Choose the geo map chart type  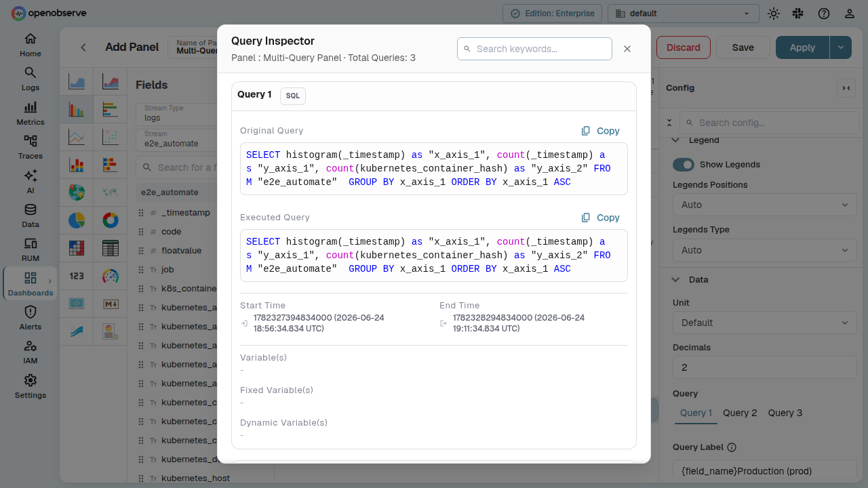click(77, 192)
